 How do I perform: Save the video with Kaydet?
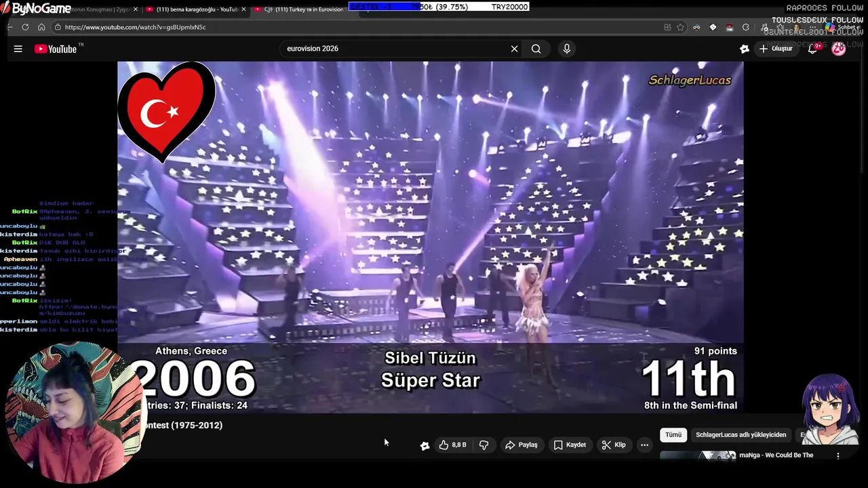point(570,445)
